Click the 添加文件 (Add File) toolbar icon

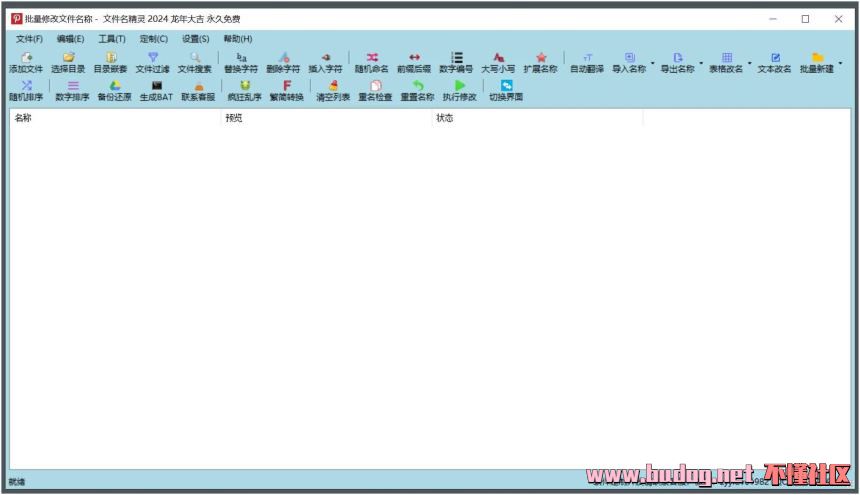coord(26,63)
